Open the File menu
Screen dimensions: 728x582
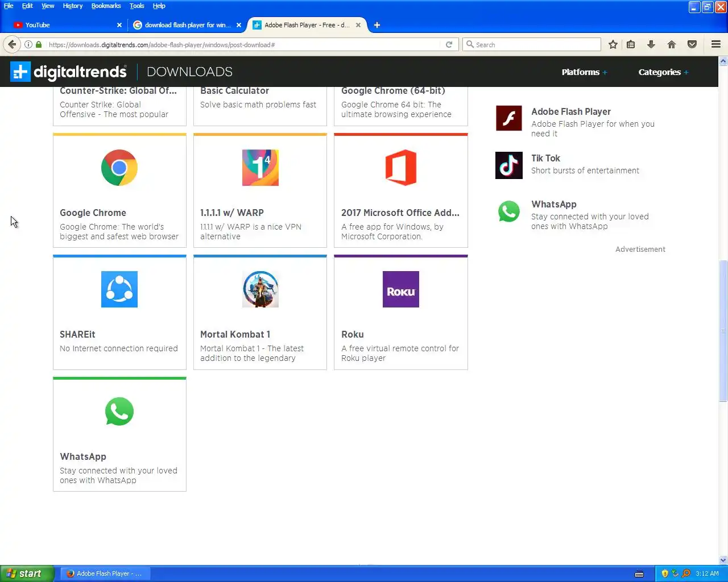pyautogui.click(x=9, y=6)
